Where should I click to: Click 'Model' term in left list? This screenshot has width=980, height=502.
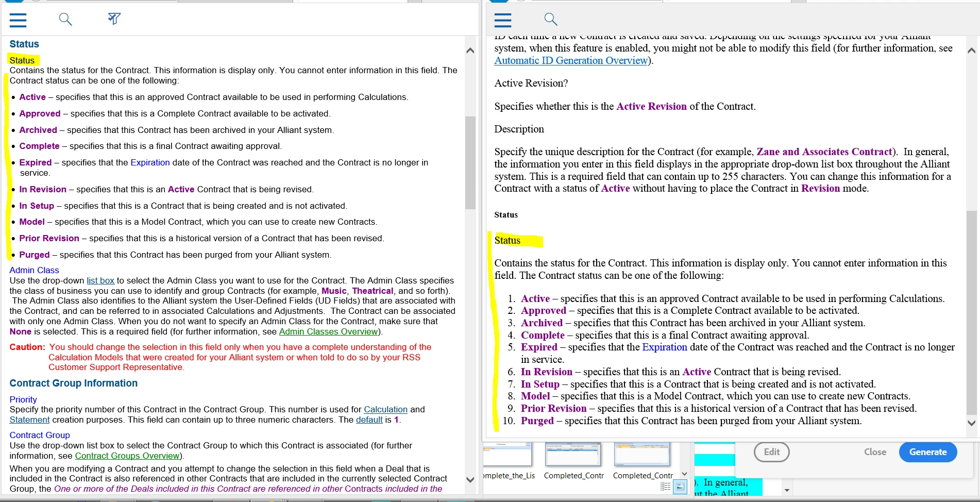tap(32, 222)
